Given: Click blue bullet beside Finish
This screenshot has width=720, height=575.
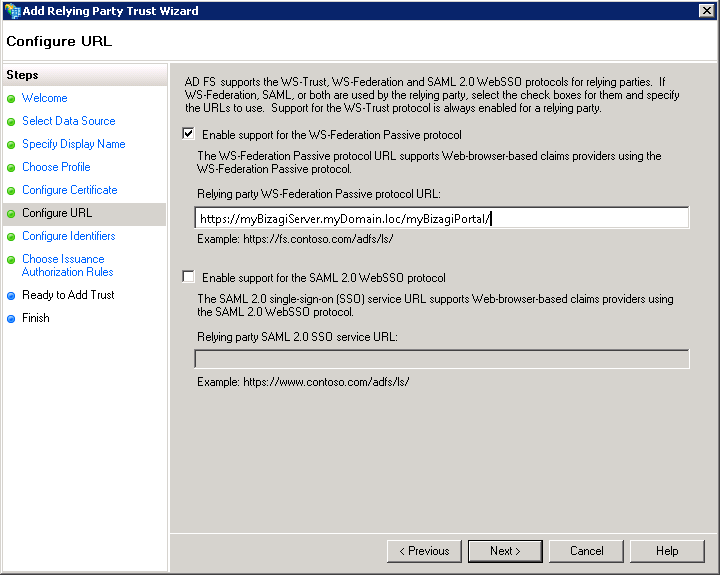Looking at the screenshot, I should 11,319.
